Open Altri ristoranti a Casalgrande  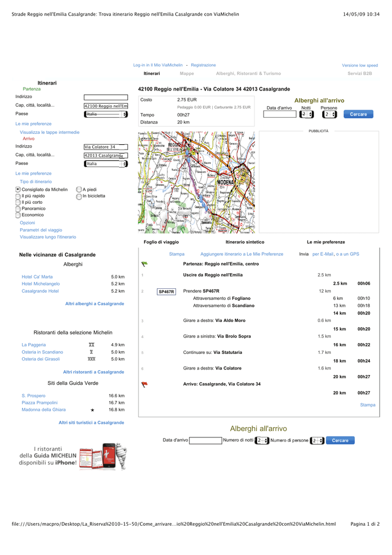click(x=94, y=372)
